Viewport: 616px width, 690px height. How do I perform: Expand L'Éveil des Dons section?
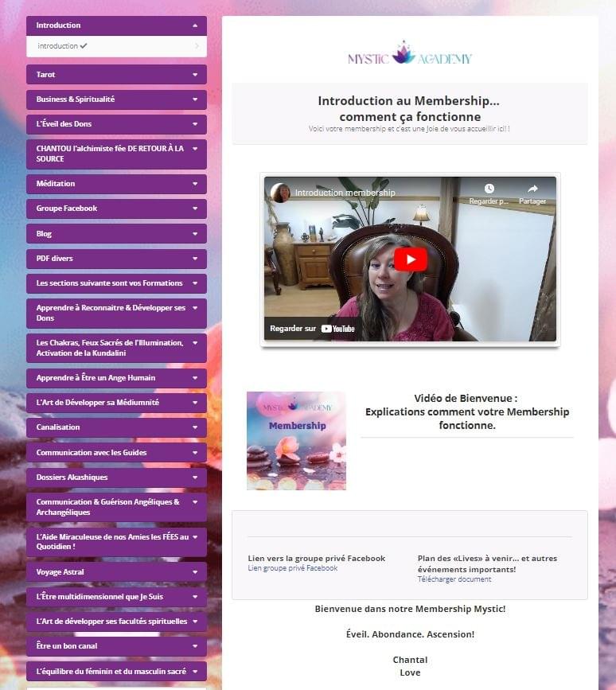click(x=116, y=124)
